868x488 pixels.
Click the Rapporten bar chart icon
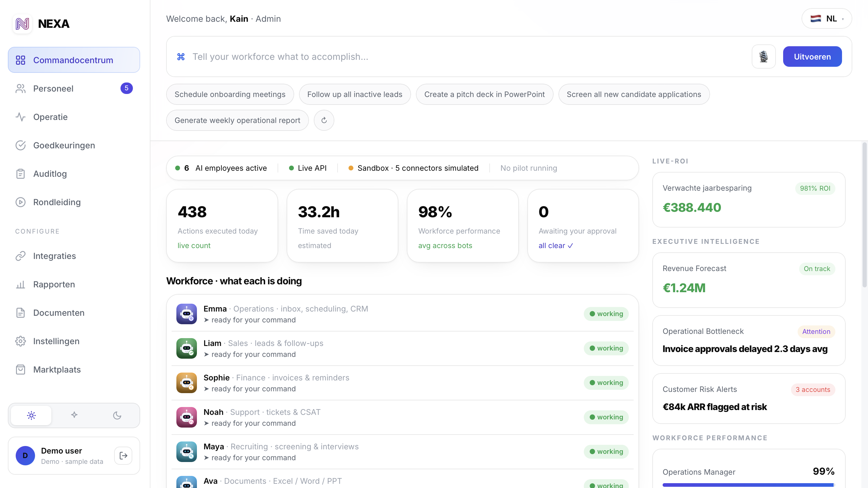(x=21, y=284)
